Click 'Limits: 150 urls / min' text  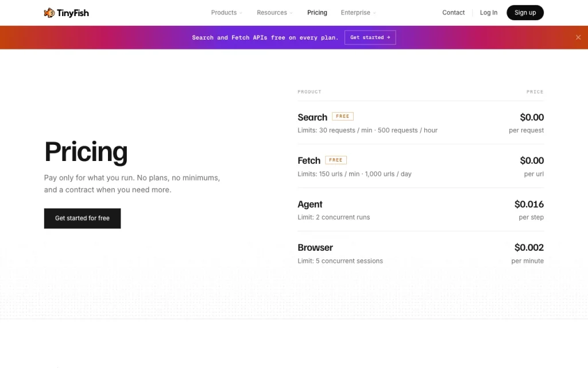(328, 174)
